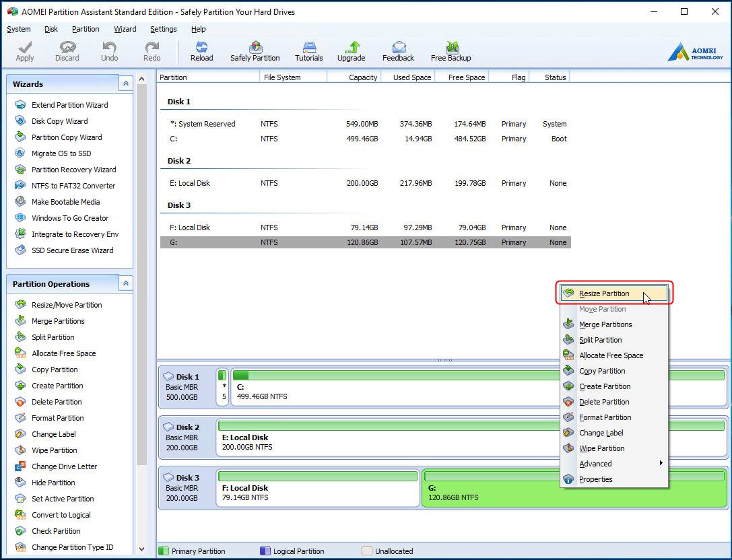Sort by the Capacity column header

tap(354, 77)
